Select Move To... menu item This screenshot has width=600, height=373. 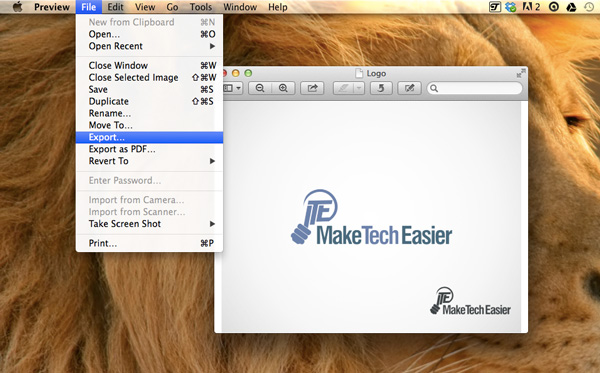click(149, 125)
